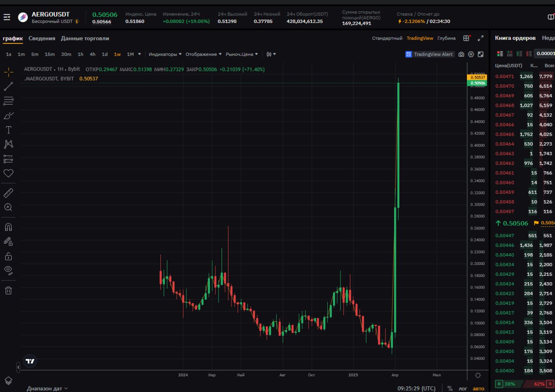Image resolution: width=555 pixels, height=392 pixels.
Task: Click chart fullscreen square icon
Action: click(481, 54)
